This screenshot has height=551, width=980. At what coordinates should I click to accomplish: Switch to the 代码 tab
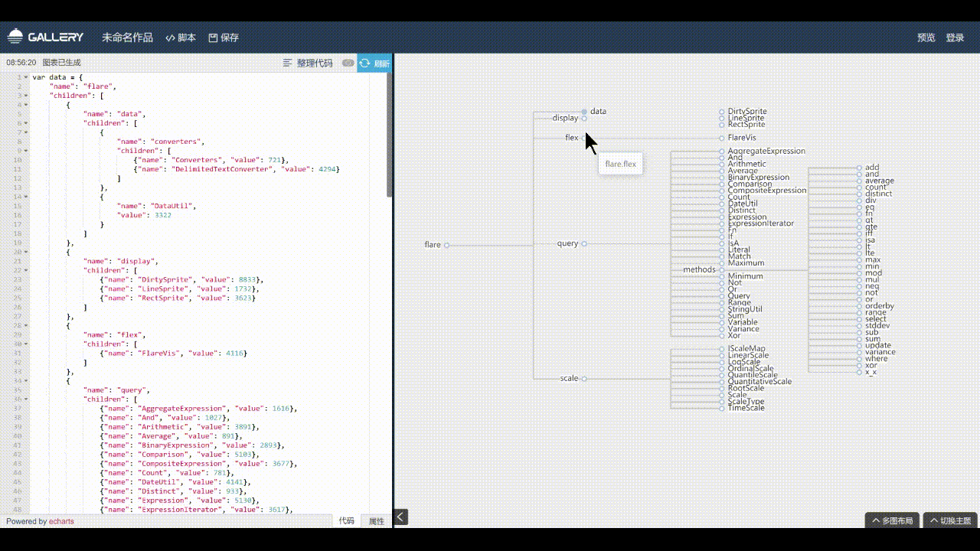click(347, 520)
